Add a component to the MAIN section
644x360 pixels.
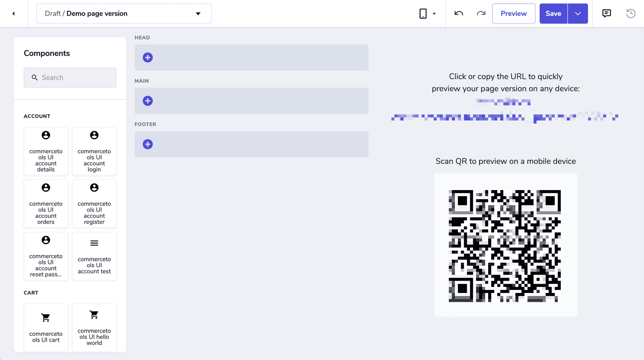[148, 101]
